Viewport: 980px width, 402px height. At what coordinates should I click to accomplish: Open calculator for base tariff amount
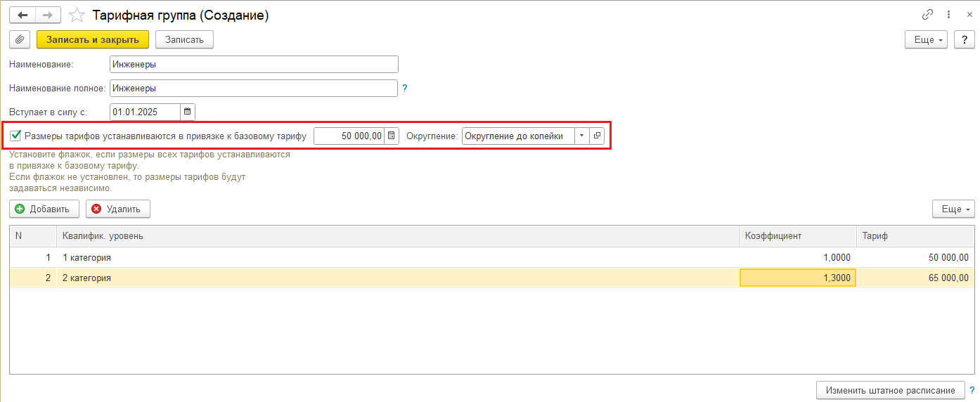392,136
